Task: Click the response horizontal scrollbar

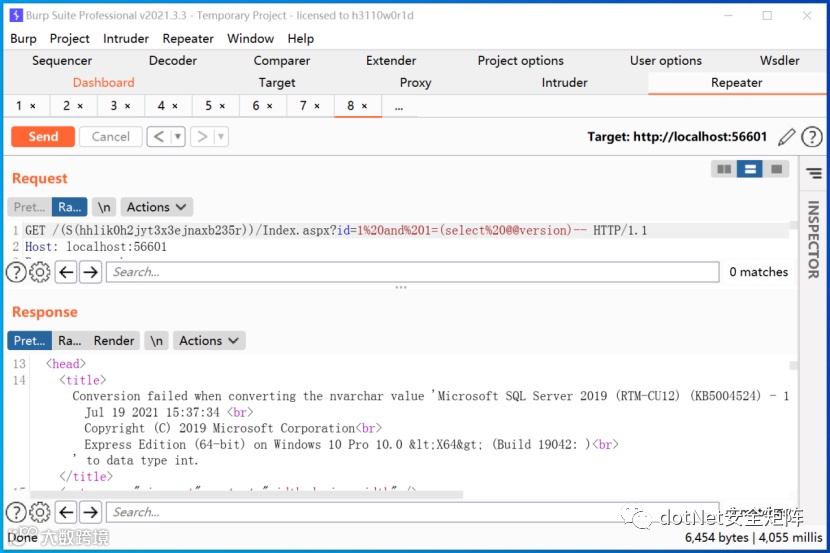Action: [246, 495]
